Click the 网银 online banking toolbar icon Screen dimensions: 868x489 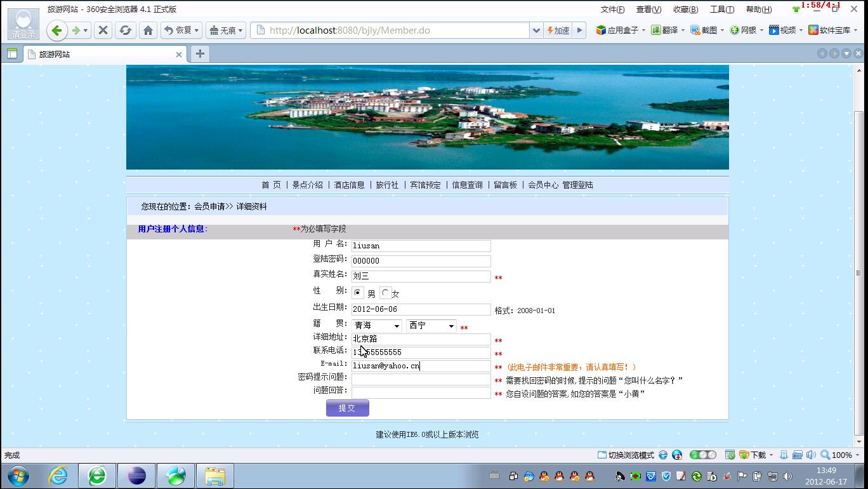[743, 30]
